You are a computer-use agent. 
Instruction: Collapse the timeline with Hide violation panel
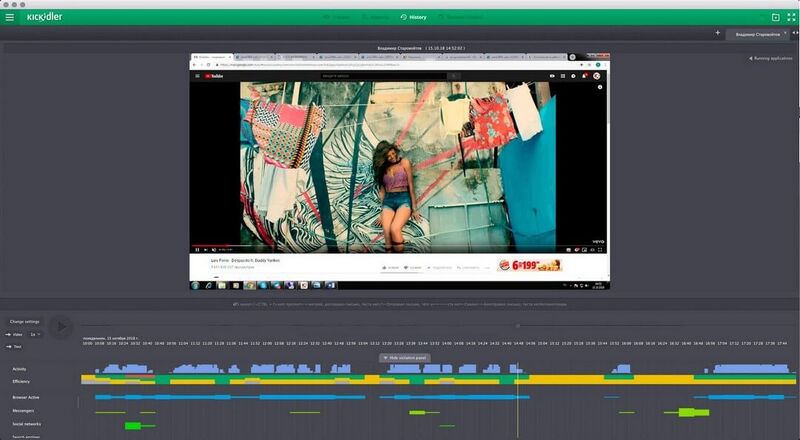click(x=405, y=358)
